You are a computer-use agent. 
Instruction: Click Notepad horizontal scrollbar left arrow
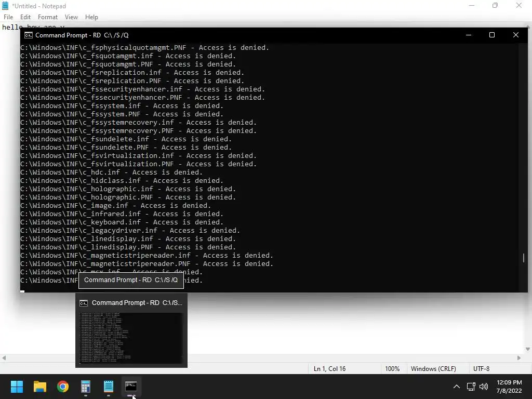pyautogui.click(x=4, y=358)
